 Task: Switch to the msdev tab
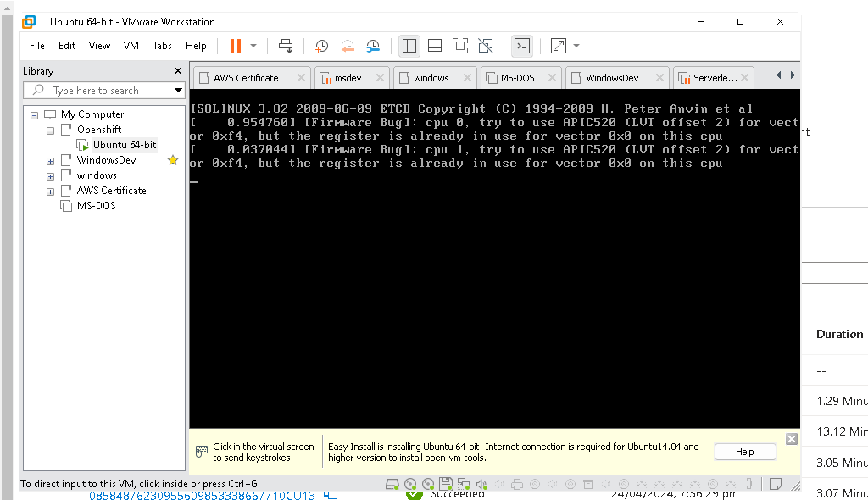(x=348, y=78)
